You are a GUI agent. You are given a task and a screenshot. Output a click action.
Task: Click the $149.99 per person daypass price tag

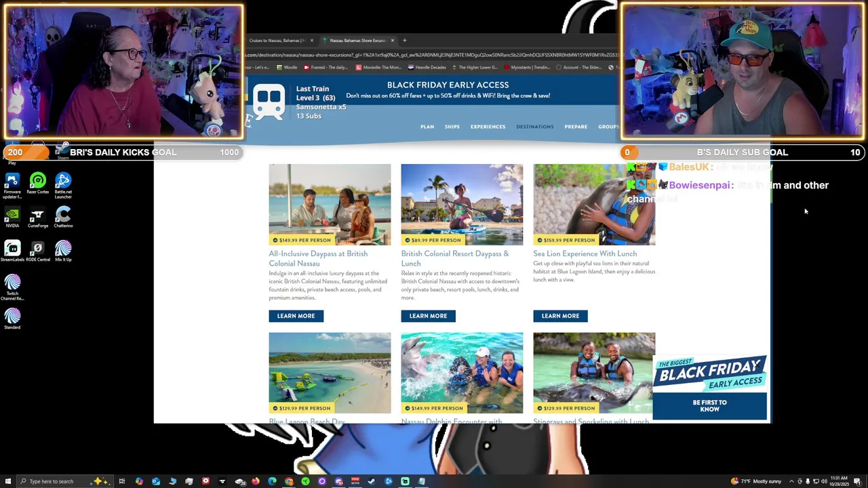coord(302,240)
